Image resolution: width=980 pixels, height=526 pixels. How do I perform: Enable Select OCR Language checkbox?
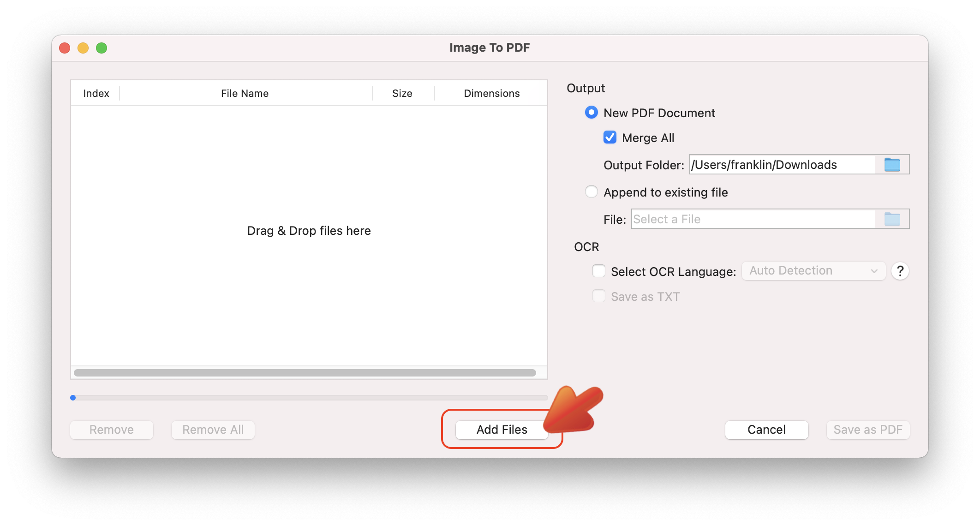599,271
